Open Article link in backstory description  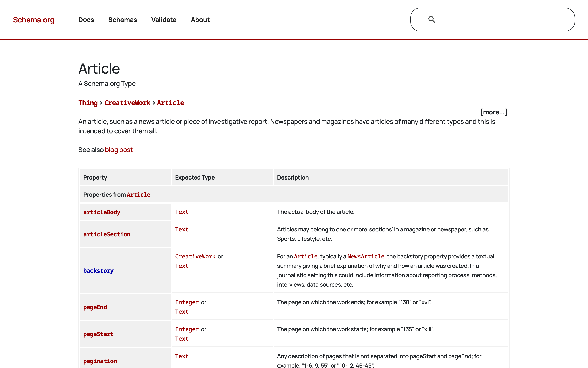[x=306, y=256]
